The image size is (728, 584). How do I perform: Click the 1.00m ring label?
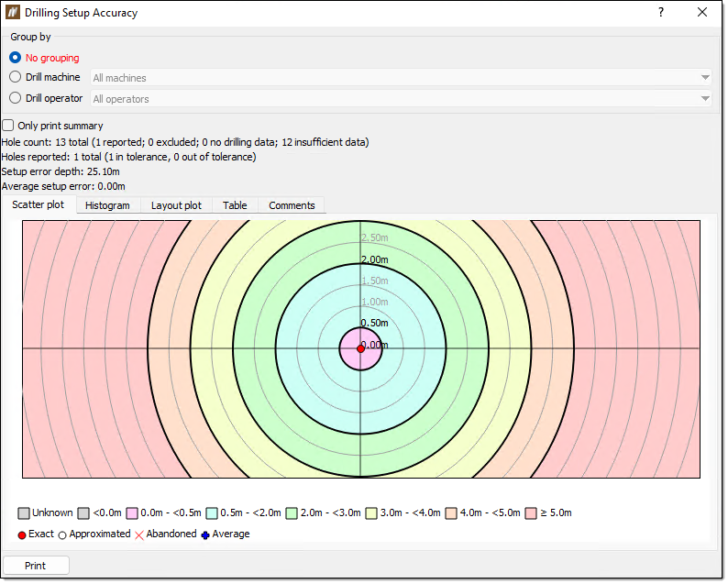tap(375, 303)
